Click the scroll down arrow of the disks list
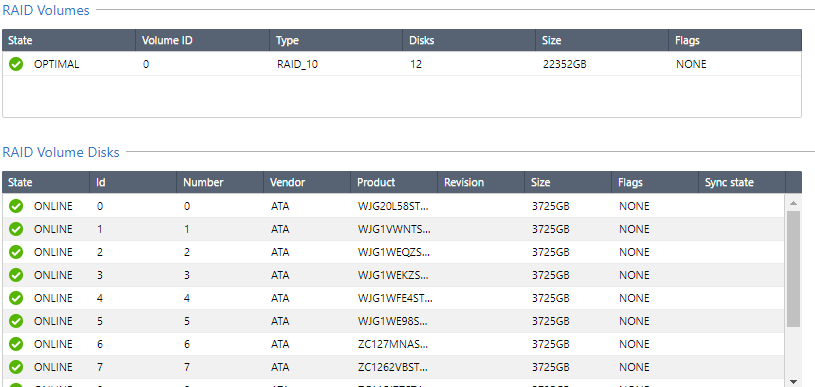815x387 pixels. [x=793, y=381]
